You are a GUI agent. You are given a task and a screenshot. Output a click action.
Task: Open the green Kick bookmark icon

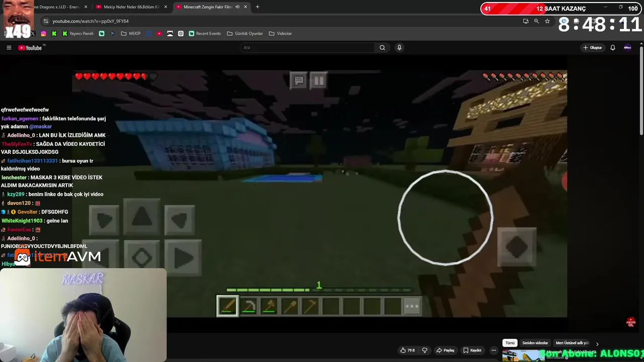(54, 34)
